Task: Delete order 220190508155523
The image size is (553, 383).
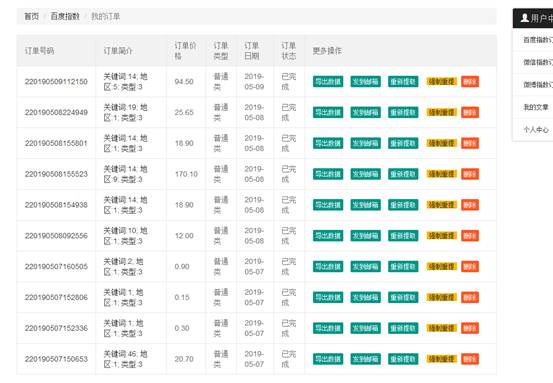Action: pyautogui.click(x=470, y=174)
